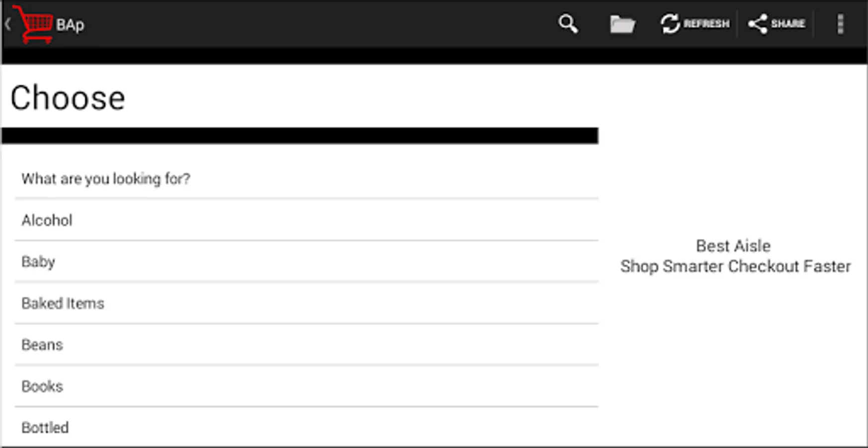Click the Best Aisle title text
This screenshot has height=448, width=868.
coord(733,246)
